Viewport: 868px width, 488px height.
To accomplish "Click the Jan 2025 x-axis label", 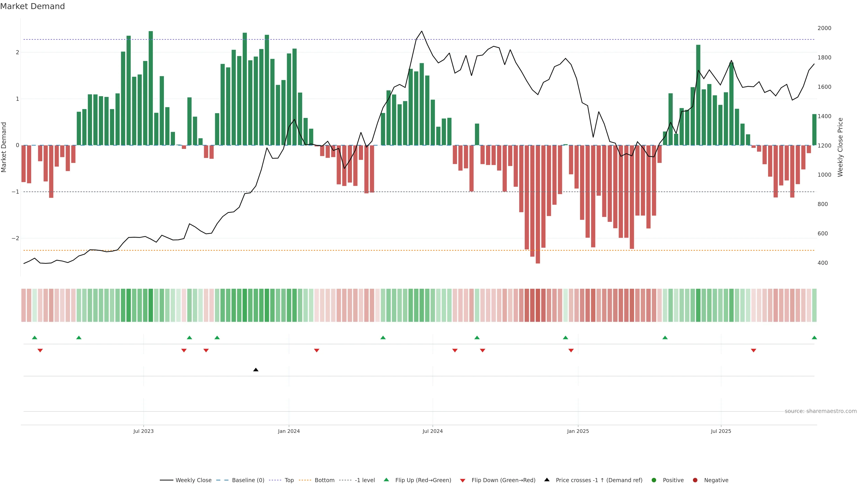I will [x=578, y=431].
